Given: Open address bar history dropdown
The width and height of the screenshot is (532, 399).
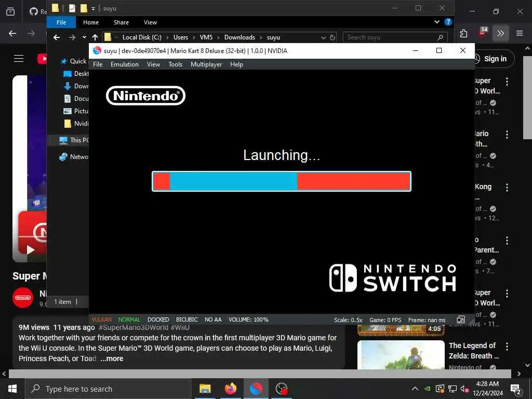Looking at the screenshot, I should (x=323, y=37).
